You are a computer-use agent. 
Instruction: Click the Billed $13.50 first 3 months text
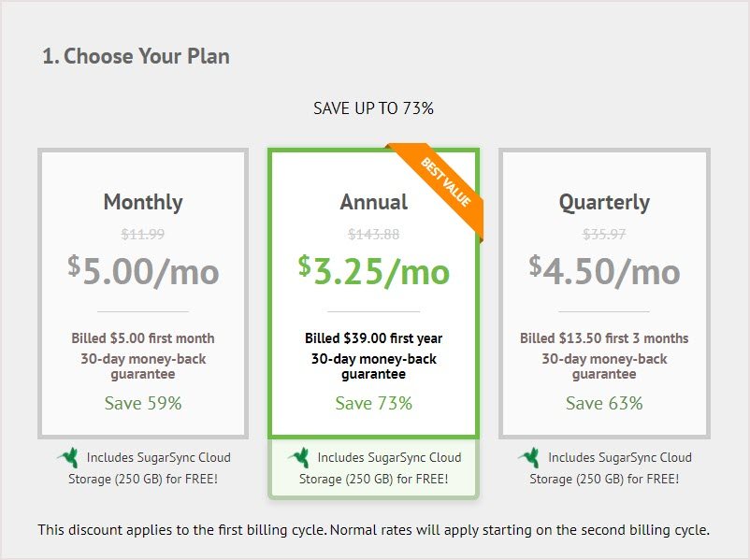[604, 338]
